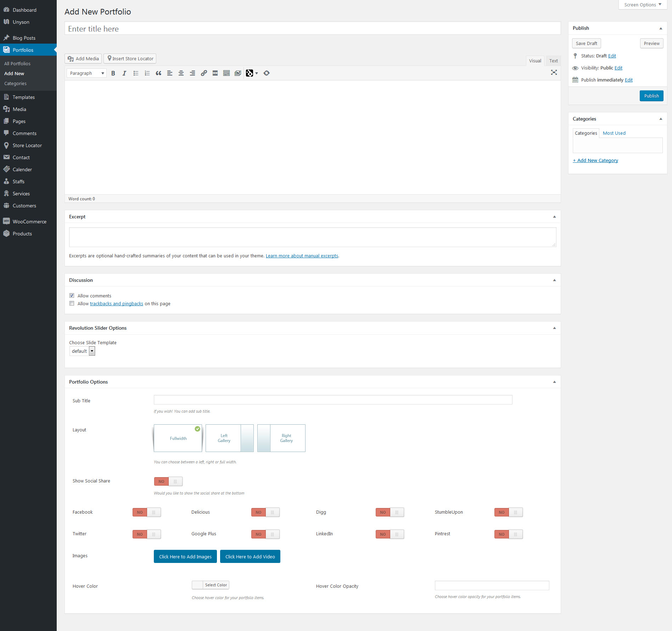Toggle distraction-free fullscreen editor icon
Viewport: 672px width, 631px height.
[x=554, y=73]
